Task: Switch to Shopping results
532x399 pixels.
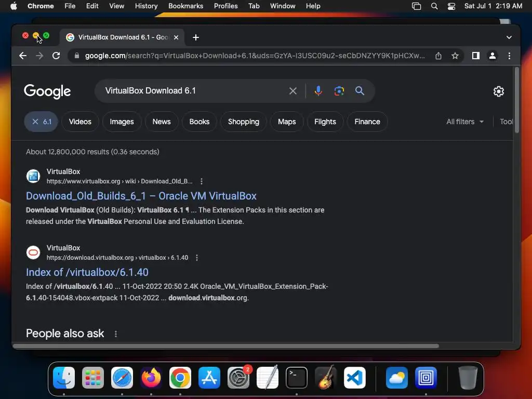Action: 244,122
